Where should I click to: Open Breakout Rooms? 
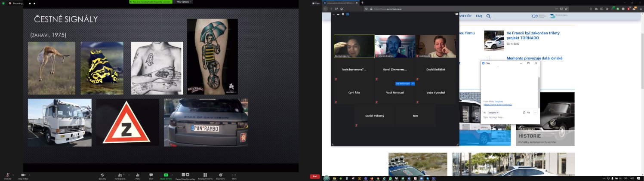pos(205,175)
